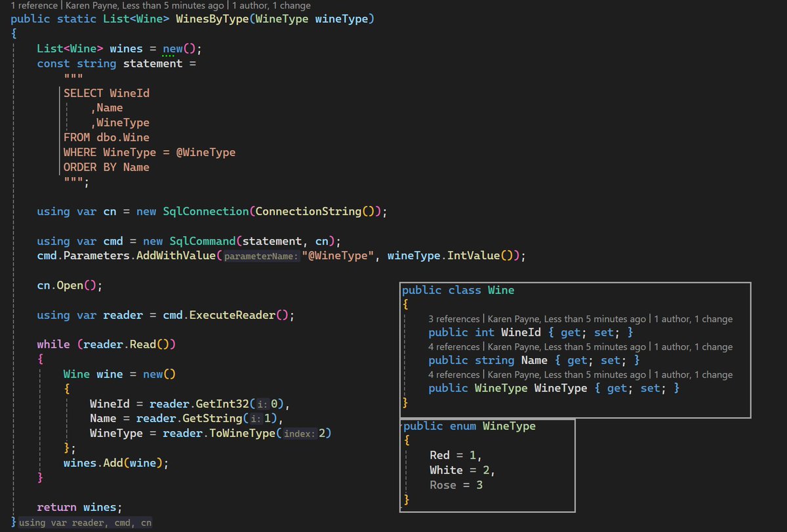Click the "Rose = 3" enum member
The width and height of the screenshot is (787, 532).
click(456, 485)
